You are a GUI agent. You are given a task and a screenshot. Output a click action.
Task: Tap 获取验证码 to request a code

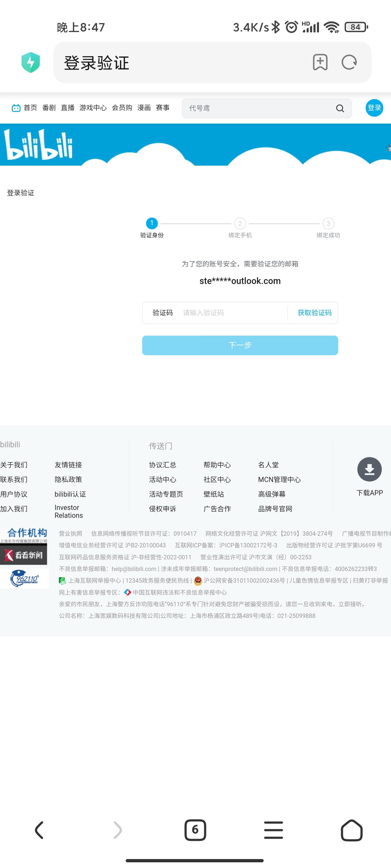(314, 313)
